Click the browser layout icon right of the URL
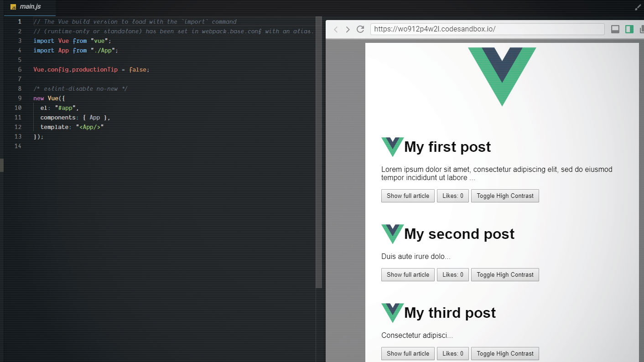The image size is (644, 362). [x=615, y=29]
